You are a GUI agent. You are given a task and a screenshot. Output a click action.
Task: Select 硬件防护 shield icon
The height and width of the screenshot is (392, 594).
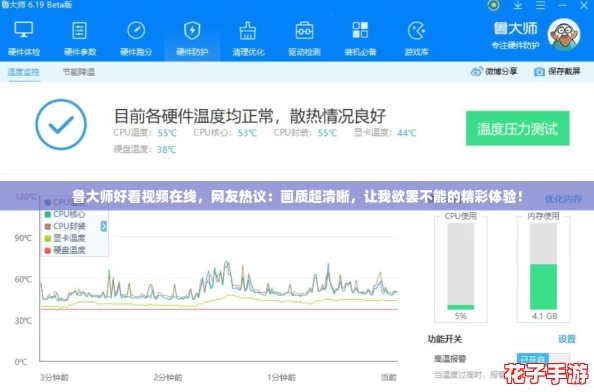(192, 30)
